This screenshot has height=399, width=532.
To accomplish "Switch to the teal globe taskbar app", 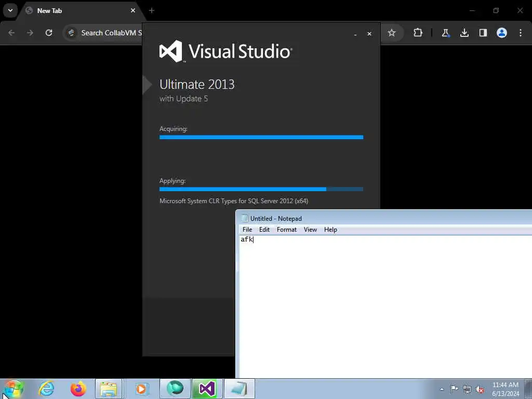I will [175, 389].
